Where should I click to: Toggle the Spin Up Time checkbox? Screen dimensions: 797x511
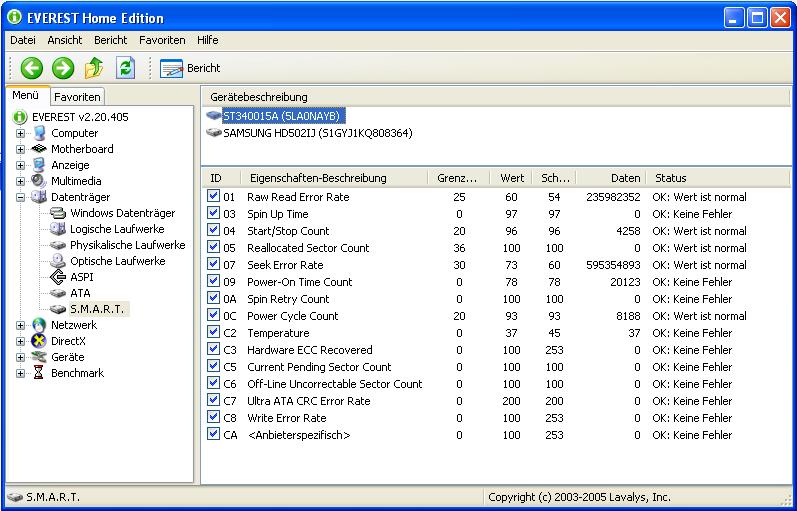[x=213, y=213]
